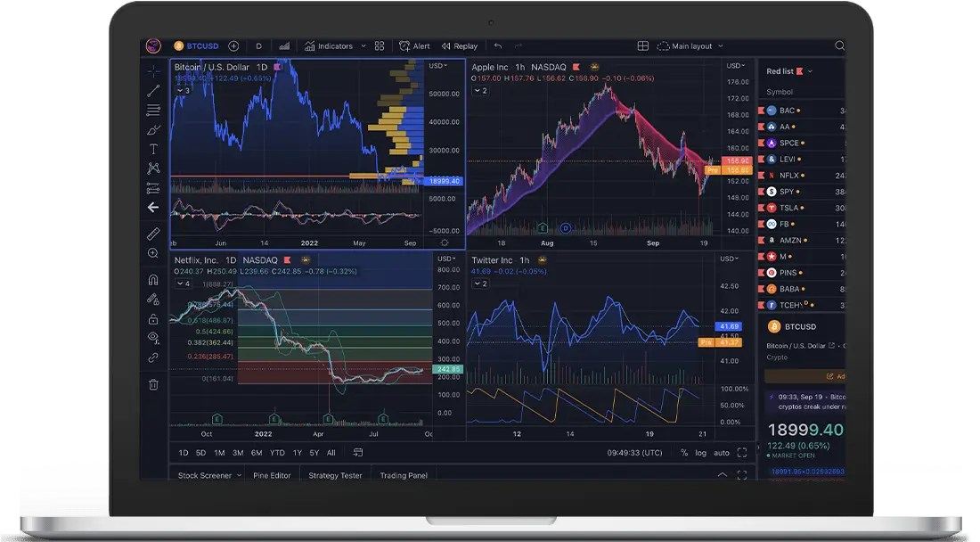Toggle magnet mode for drawings
This screenshot has width=980, height=542.
click(153, 279)
